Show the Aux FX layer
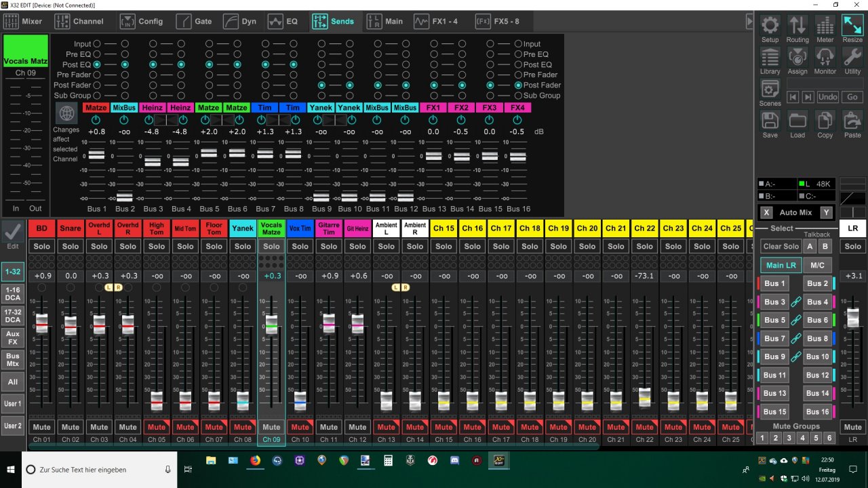868x488 pixels. coord(13,338)
